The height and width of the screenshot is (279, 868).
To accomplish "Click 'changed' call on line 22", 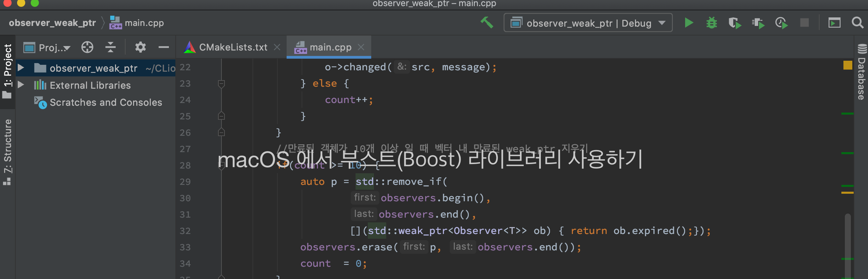I will [364, 67].
